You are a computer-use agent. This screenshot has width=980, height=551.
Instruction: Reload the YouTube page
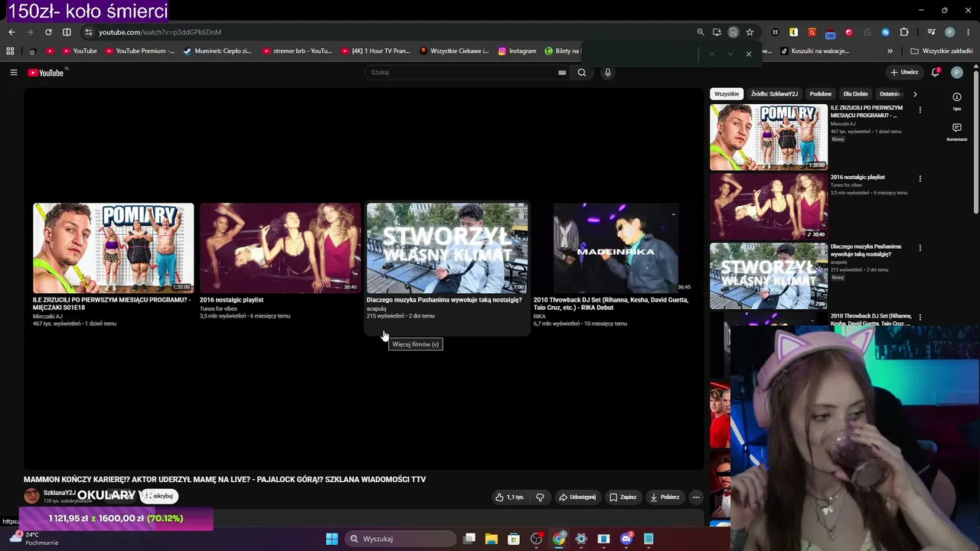48,32
